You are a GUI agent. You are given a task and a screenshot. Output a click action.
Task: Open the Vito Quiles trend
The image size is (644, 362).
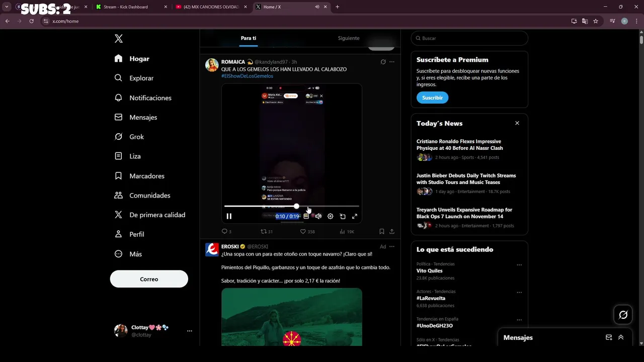tap(430, 270)
